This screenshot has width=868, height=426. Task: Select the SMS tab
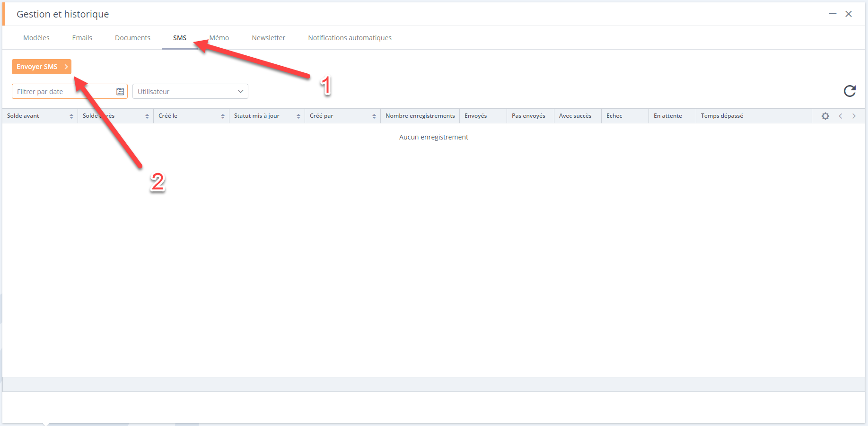(180, 38)
